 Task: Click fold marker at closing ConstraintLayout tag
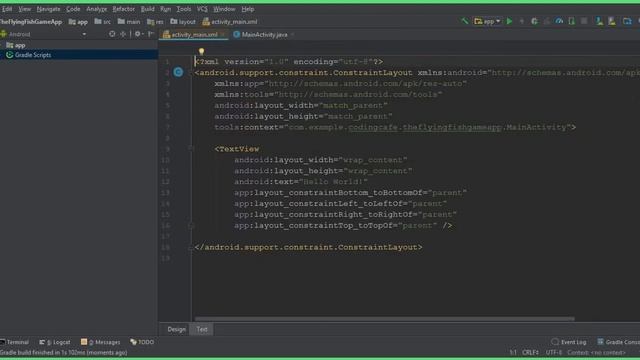point(191,247)
